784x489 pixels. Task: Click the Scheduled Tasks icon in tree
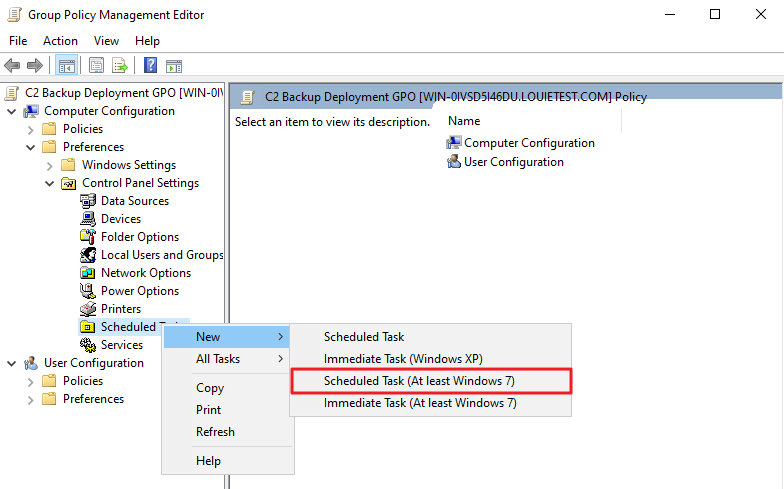click(x=88, y=327)
